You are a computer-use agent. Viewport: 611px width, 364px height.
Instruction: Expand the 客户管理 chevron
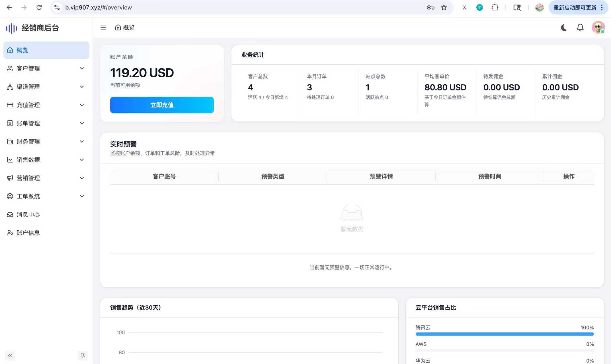(82, 69)
